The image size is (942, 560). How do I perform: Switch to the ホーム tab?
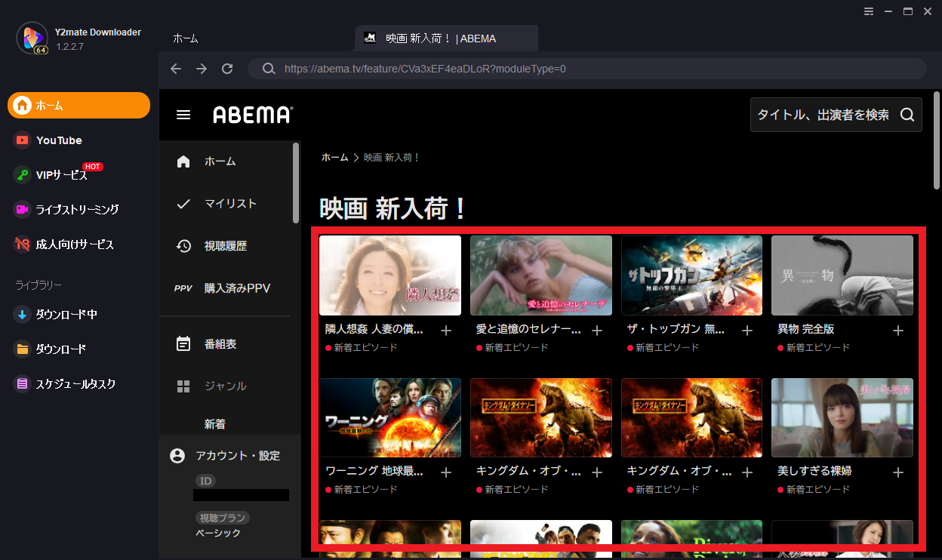pyautogui.click(x=186, y=38)
